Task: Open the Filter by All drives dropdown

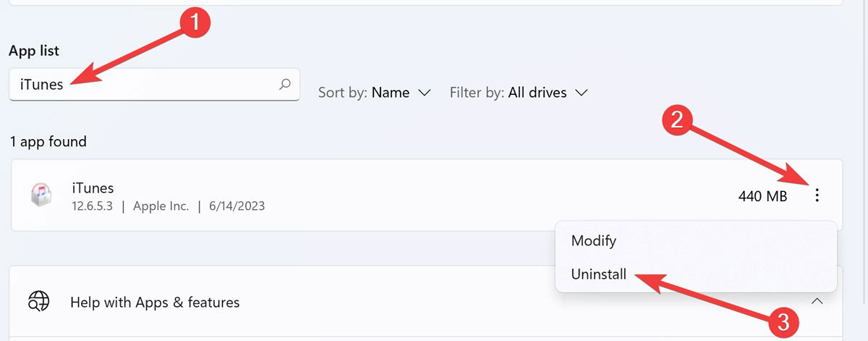Action: [519, 93]
